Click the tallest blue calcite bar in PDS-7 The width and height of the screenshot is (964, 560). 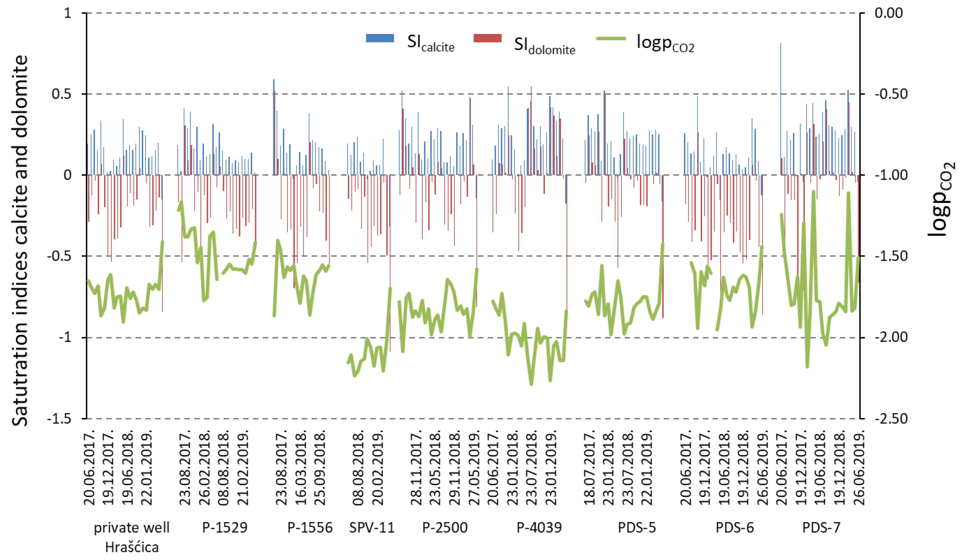click(780, 109)
